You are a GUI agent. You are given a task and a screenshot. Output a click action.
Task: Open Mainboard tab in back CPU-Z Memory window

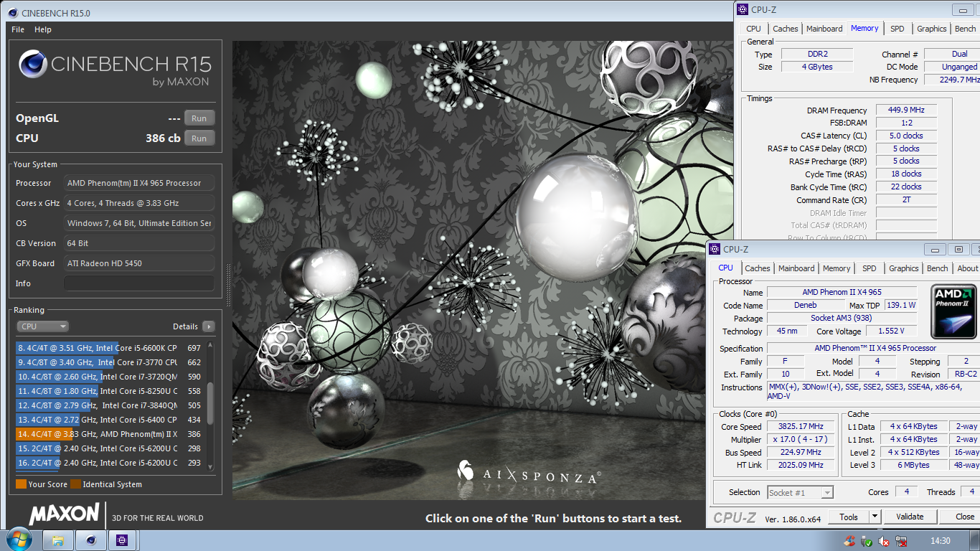pyautogui.click(x=824, y=29)
